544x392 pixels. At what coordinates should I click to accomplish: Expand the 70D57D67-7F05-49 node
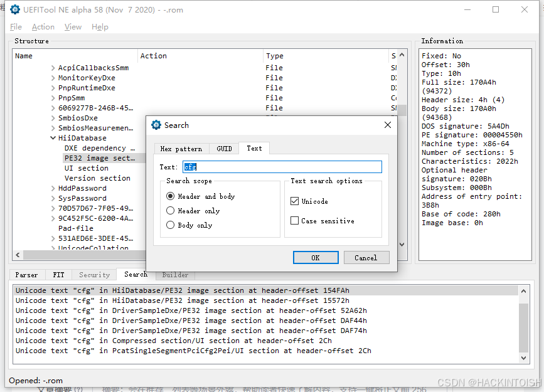point(53,208)
